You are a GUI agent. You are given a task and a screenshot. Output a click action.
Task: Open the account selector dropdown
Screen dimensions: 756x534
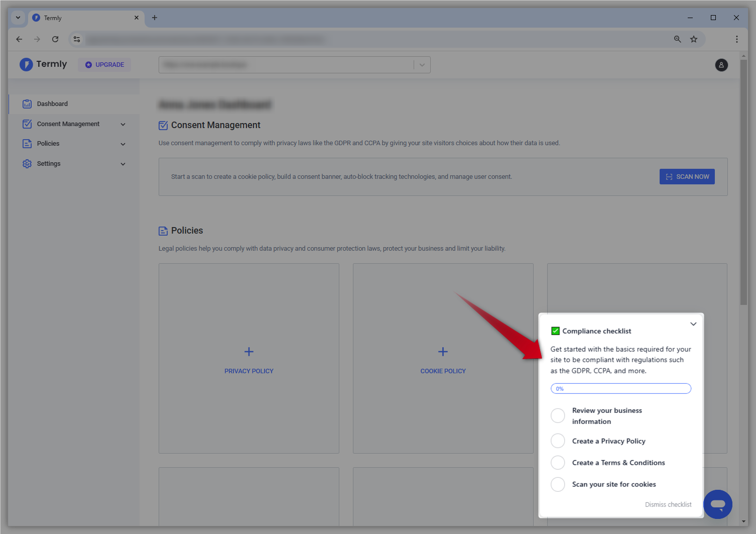(422, 65)
